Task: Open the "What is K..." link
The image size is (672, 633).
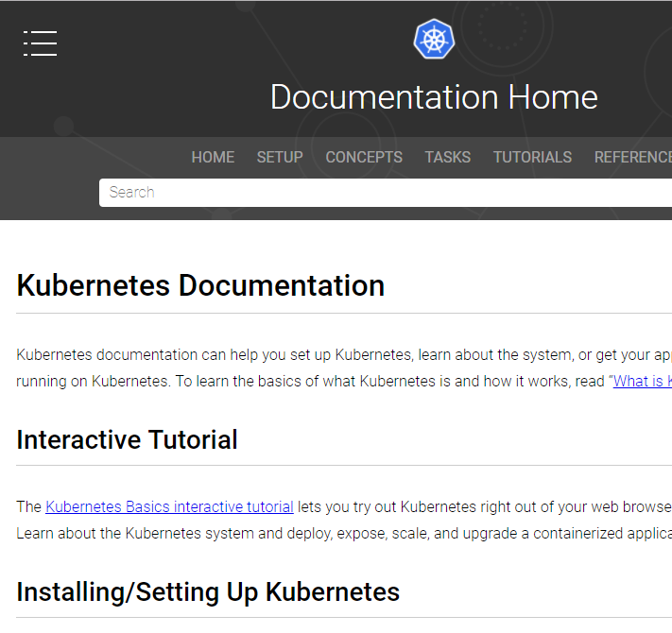Action: [x=643, y=381]
